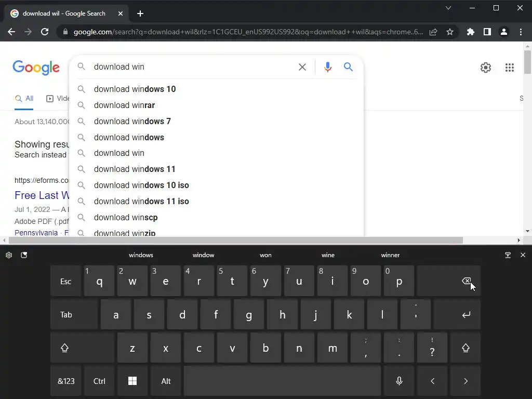This screenshot has width=532, height=399.
Task: Select suggestion "download windows 10 iso"
Action: pos(216,185)
